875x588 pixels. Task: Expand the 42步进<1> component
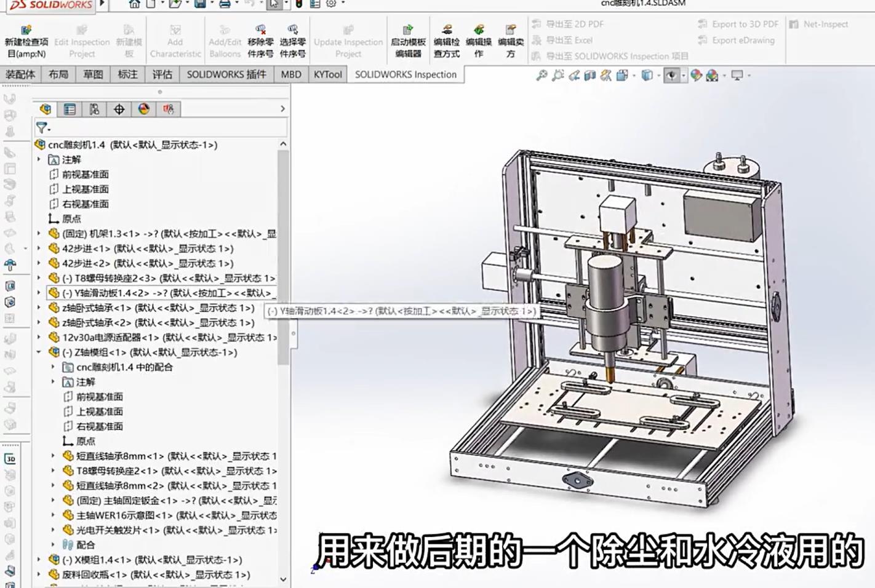39,248
